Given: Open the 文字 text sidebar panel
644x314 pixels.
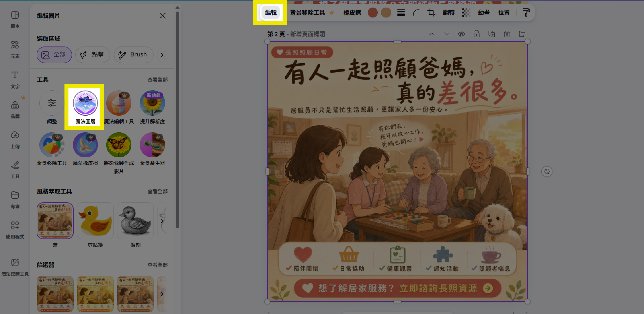Looking at the screenshot, I should (x=15, y=80).
